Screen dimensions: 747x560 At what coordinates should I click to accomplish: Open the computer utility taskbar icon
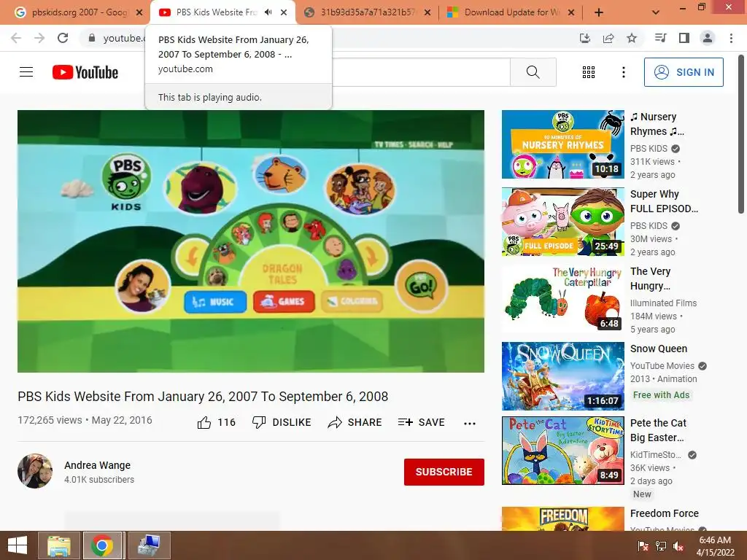149,545
